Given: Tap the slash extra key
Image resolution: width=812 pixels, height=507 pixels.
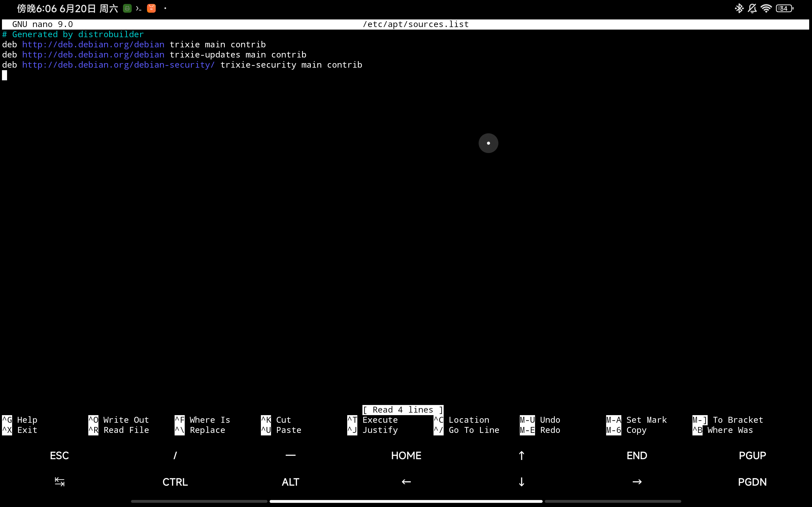Looking at the screenshot, I should click(175, 455).
